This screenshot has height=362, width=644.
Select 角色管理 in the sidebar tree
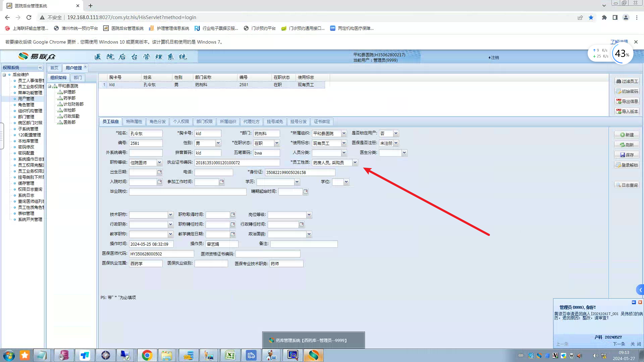coord(26,105)
